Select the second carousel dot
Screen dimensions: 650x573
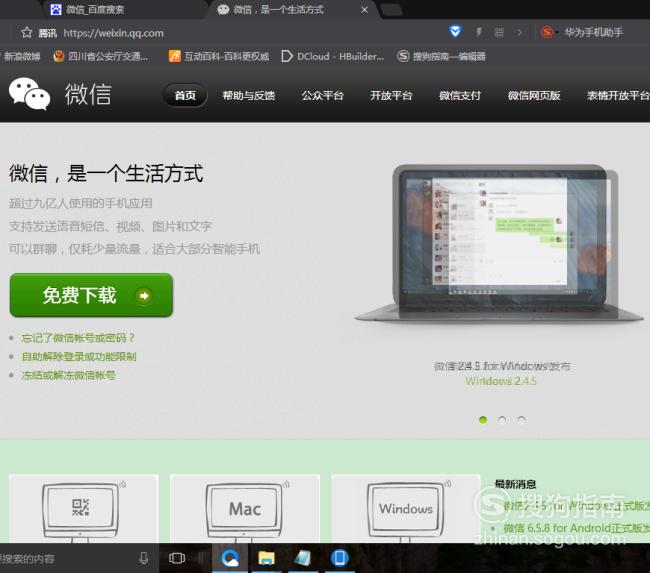coord(502,420)
